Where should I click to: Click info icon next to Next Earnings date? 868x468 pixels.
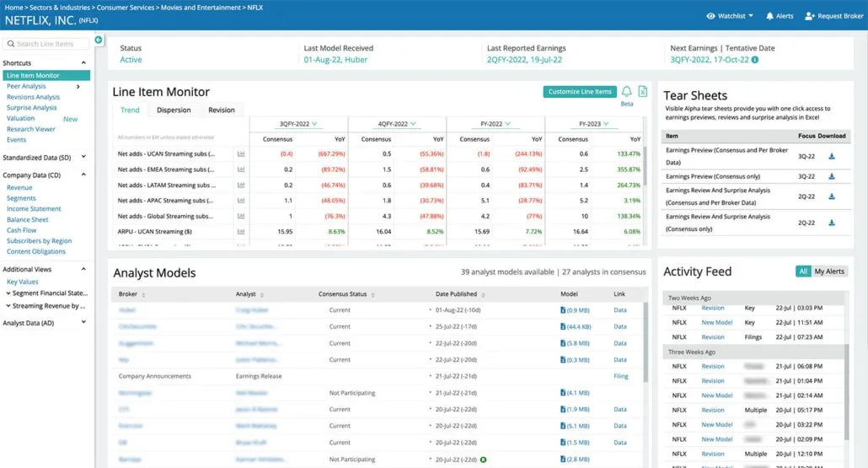pos(755,60)
